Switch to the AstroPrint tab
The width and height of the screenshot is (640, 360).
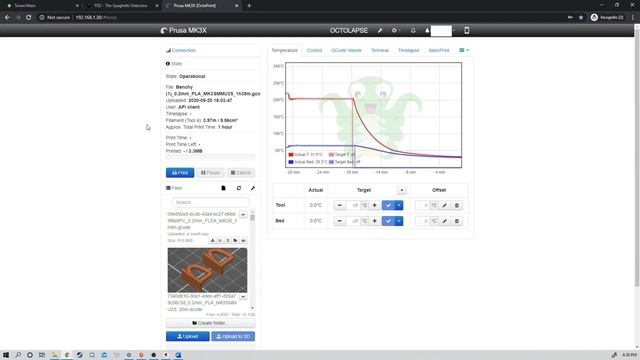(439, 50)
